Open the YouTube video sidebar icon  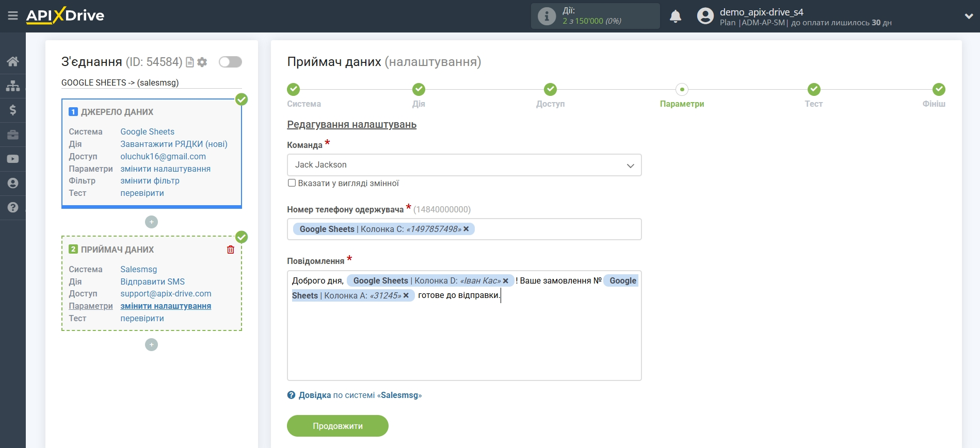click(13, 159)
